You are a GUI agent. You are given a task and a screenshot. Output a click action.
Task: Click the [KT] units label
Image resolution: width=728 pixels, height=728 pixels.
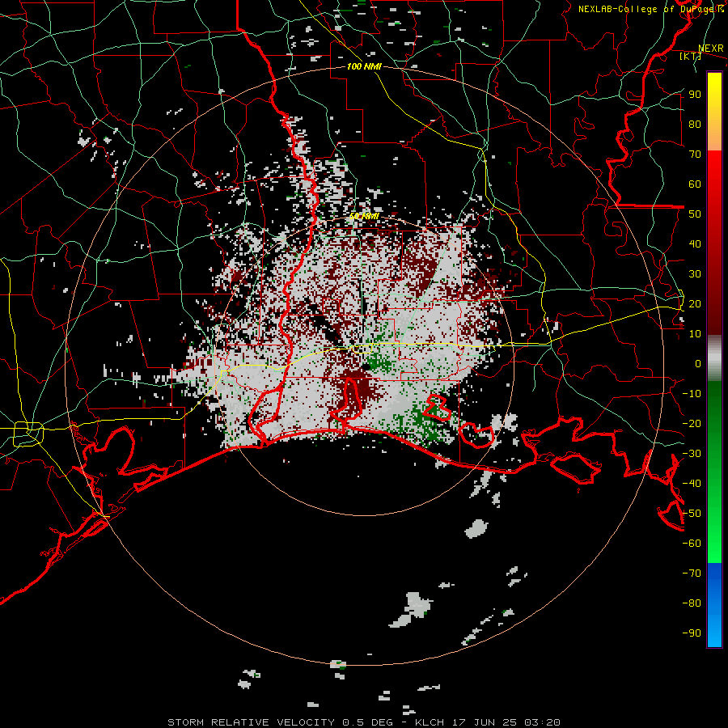point(690,56)
